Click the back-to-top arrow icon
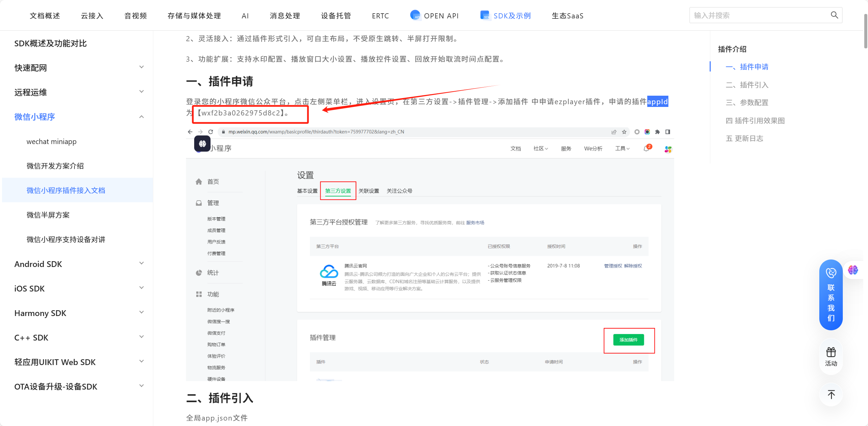Screen dimensions: 868x426 (831, 394)
